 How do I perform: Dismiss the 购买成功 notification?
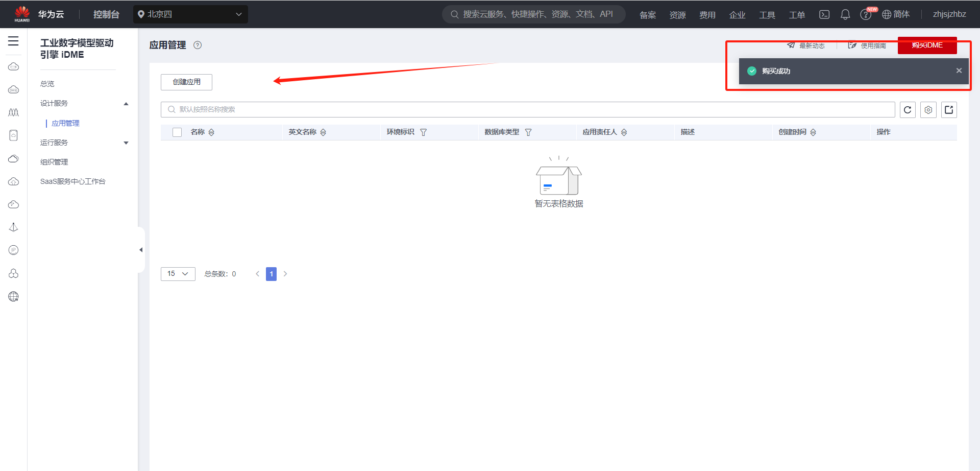(x=959, y=70)
